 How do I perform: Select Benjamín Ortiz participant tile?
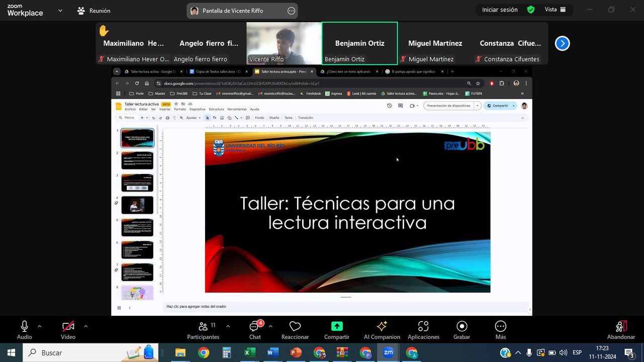click(x=359, y=43)
